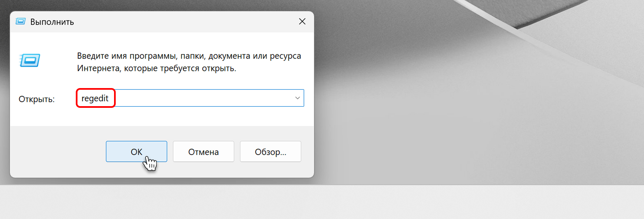Click the Отмена button
The width and height of the screenshot is (644, 219).
[203, 152]
